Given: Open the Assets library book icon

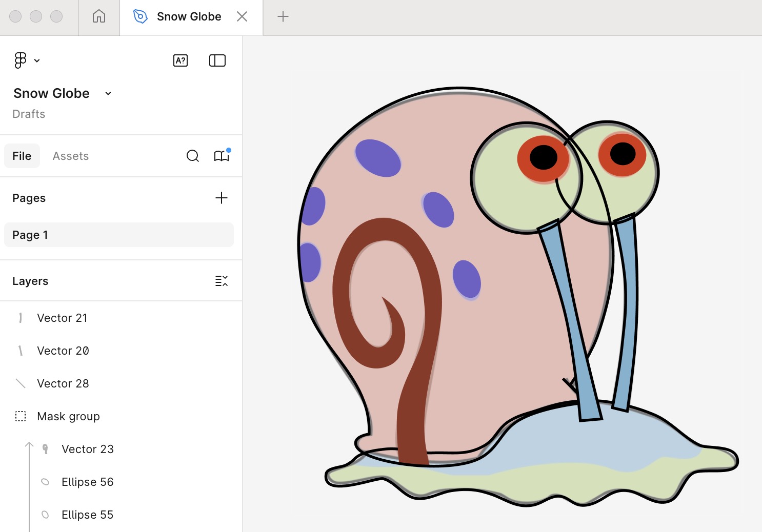Looking at the screenshot, I should pyautogui.click(x=222, y=156).
